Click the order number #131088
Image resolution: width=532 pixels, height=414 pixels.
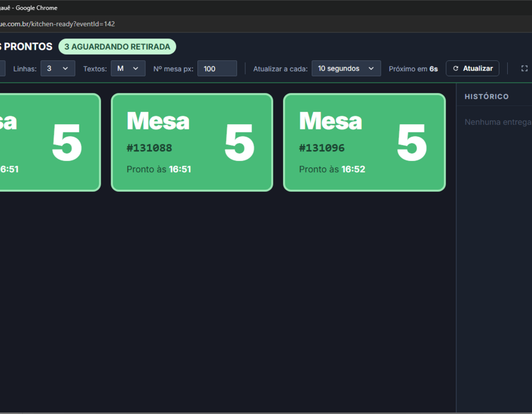tap(150, 148)
